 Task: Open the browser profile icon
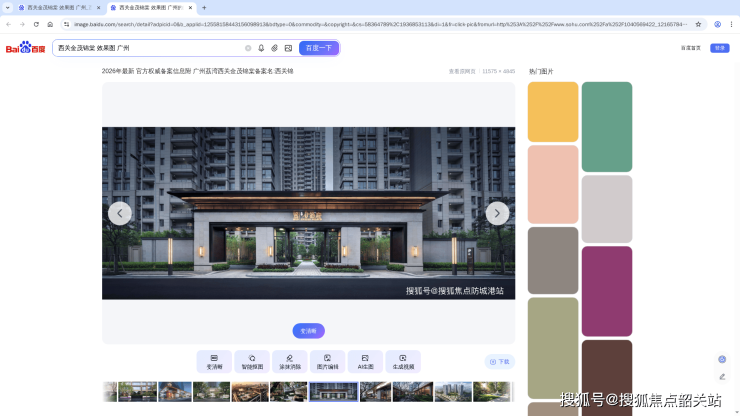(x=717, y=24)
